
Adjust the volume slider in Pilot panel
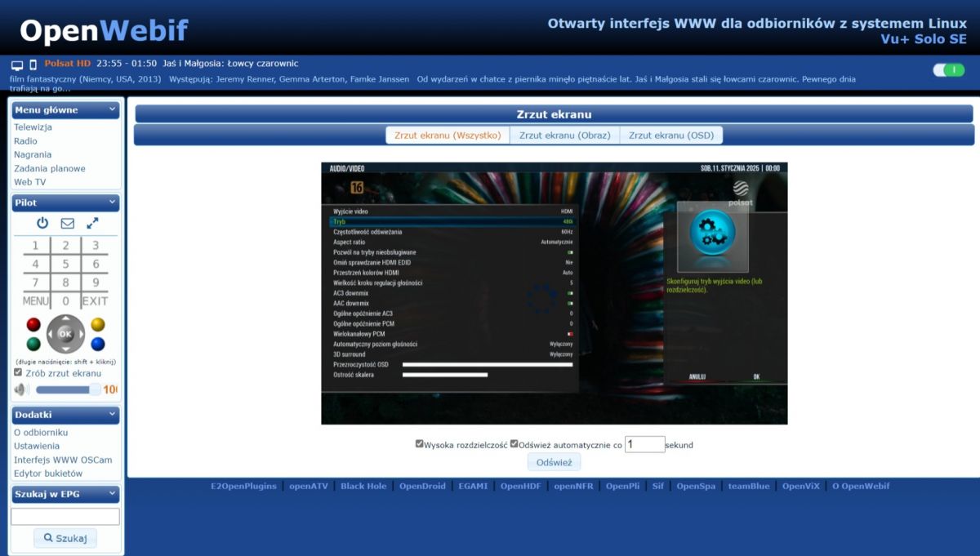[69, 389]
